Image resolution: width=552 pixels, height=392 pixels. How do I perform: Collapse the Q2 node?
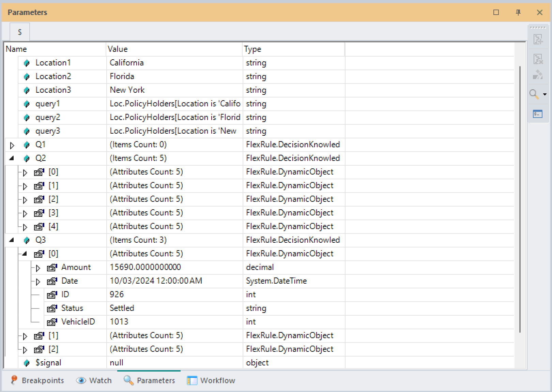pyautogui.click(x=12, y=158)
